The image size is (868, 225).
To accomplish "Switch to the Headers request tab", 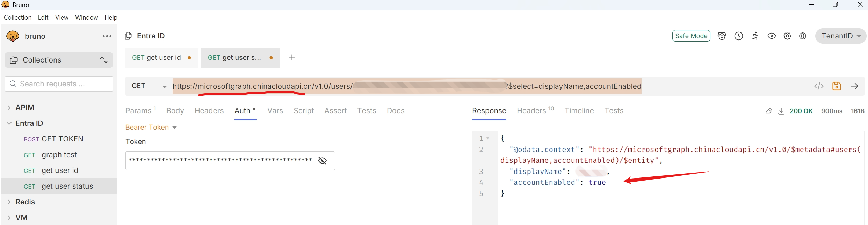I will pos(209,111).
